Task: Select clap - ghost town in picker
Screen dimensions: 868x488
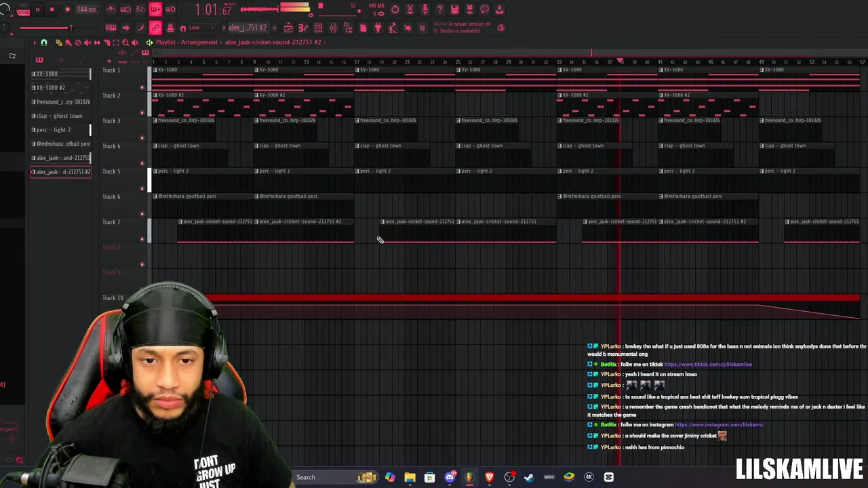Action: click(x=60, y=116)
